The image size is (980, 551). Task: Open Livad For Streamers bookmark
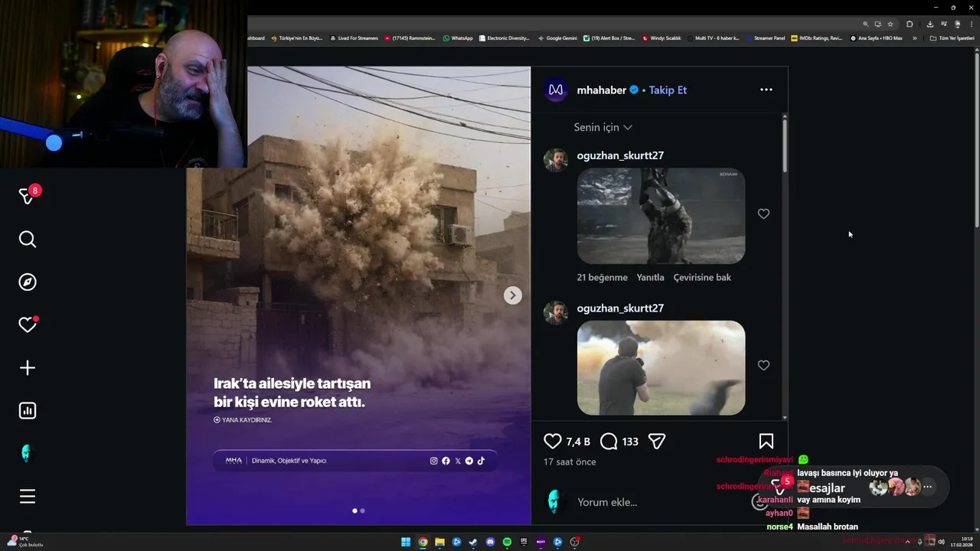coord(354,38)
